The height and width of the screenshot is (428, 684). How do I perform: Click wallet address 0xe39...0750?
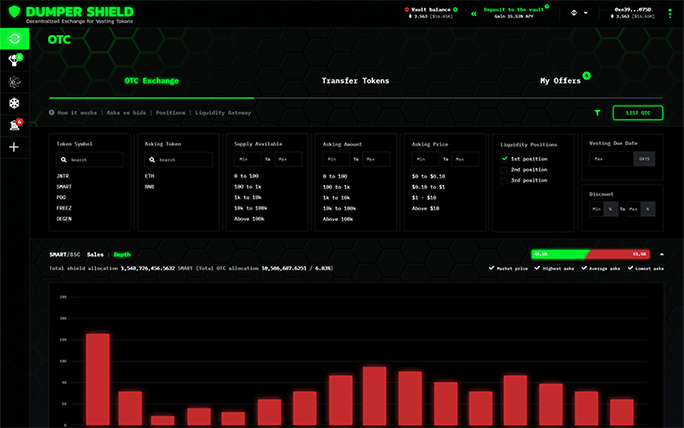(x=633, y=9)
